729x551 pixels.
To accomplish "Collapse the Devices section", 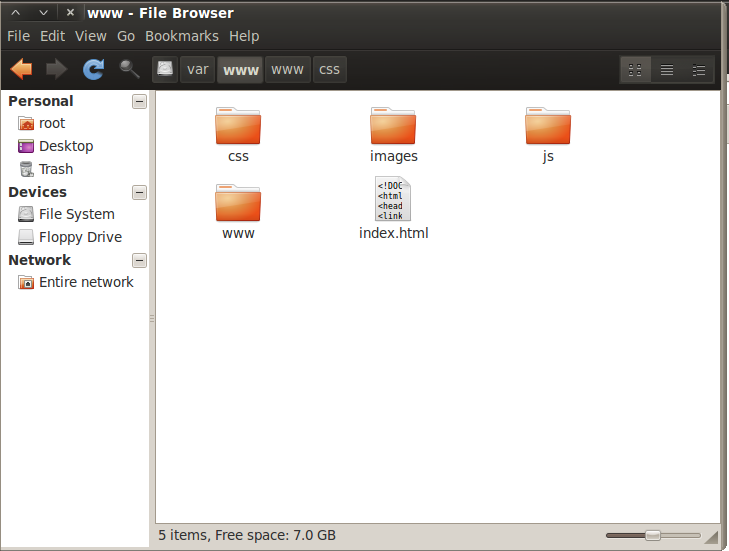I will [139, 193].
